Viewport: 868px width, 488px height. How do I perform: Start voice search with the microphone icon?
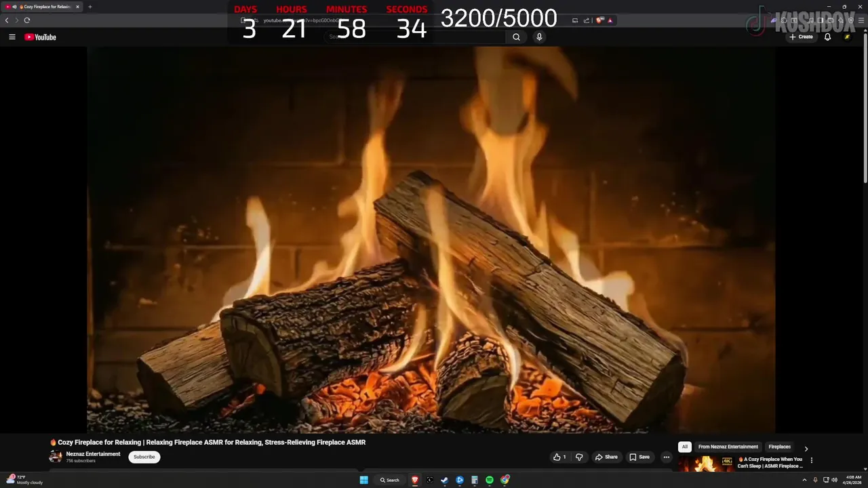539,37
